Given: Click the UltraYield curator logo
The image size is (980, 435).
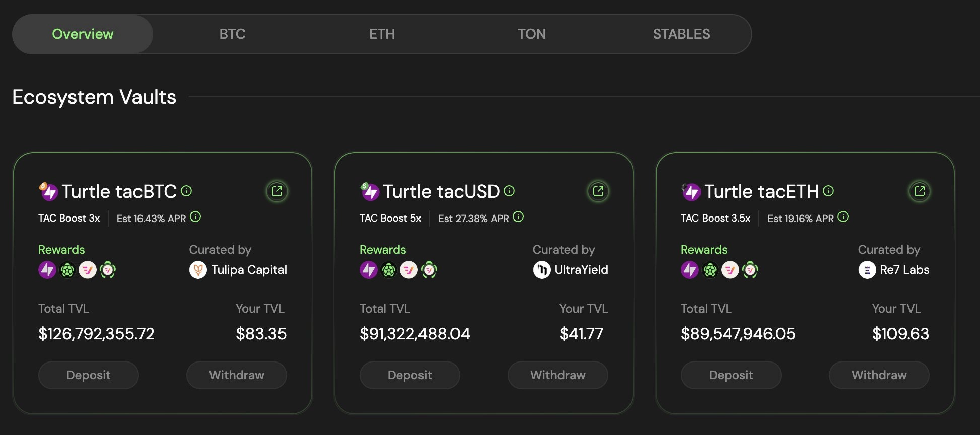Looking at the screenshot, I should click(x=543, y=270).
